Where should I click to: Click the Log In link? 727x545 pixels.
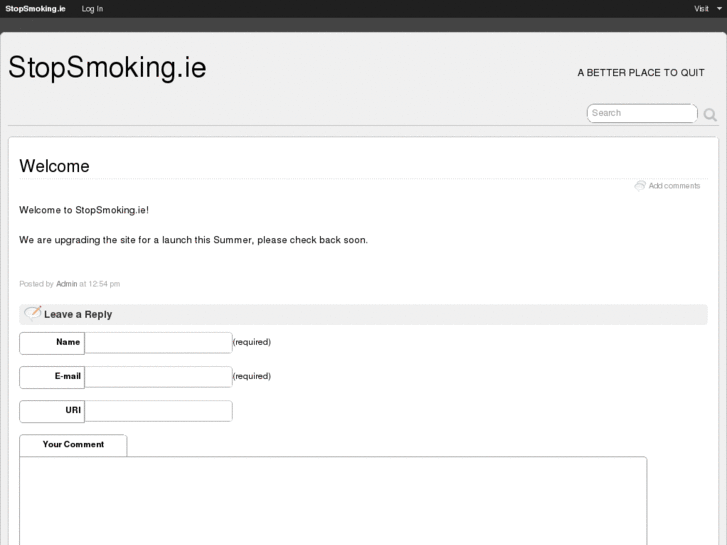pyautogui.click(x=92, y=8)
